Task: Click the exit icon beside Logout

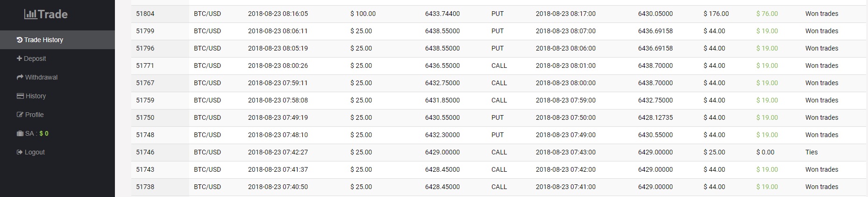Action: point(19,152)
